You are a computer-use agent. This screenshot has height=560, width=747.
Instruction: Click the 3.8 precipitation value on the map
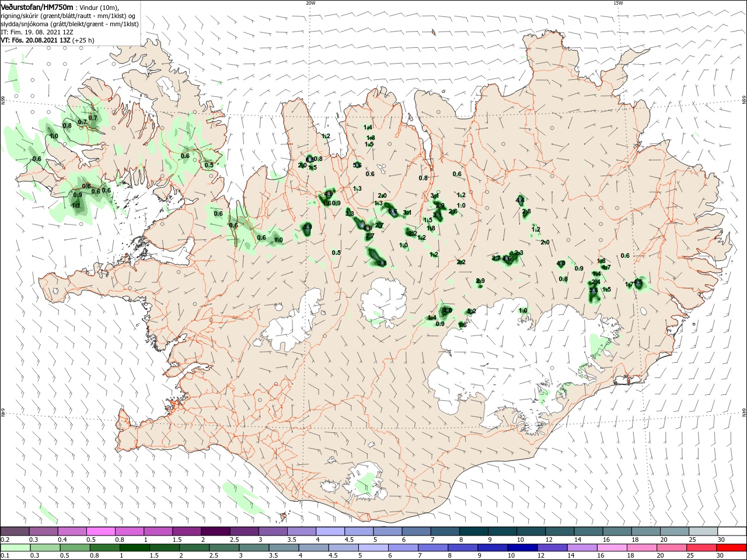coord(382,263)
